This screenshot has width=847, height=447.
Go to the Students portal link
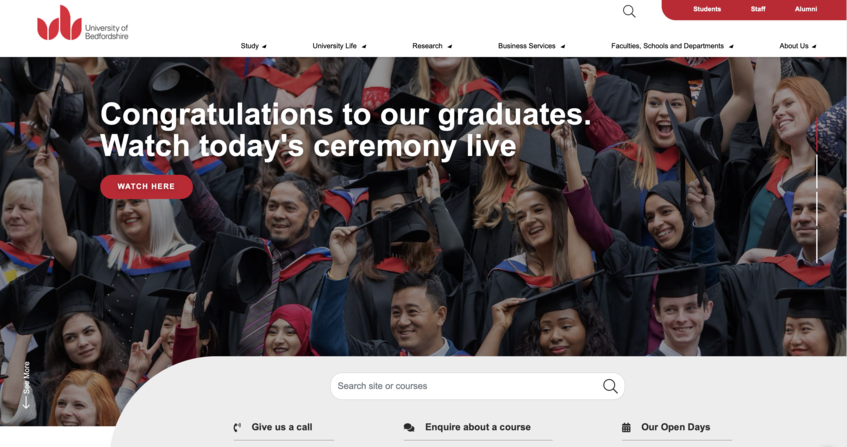[x=707, y=9]
